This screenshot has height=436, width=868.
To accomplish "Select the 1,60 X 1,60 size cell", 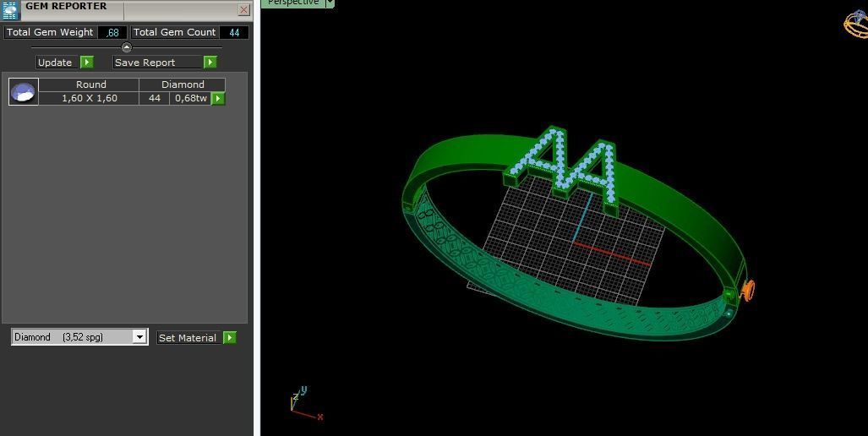I will 89,98.
